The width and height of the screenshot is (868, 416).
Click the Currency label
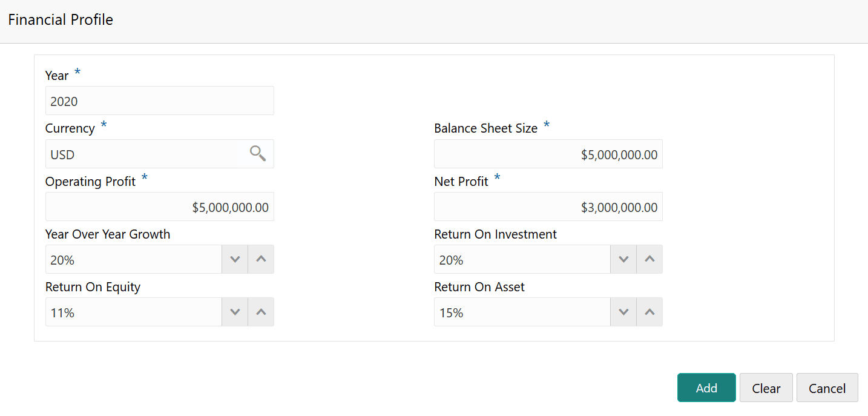(70, 128)
